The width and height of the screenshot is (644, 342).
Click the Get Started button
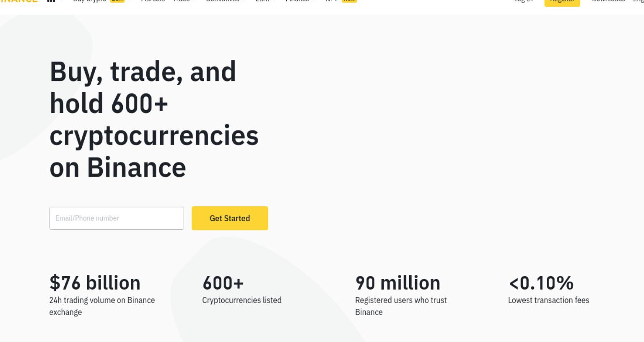click(230, 218)
